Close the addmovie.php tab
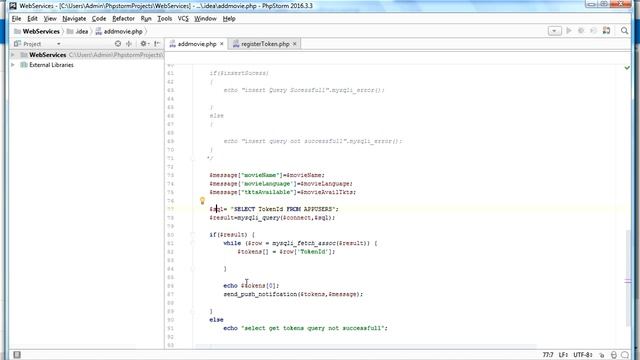Image resolution: width=640 pixels, height=360 pixels. tap(222, 44)
